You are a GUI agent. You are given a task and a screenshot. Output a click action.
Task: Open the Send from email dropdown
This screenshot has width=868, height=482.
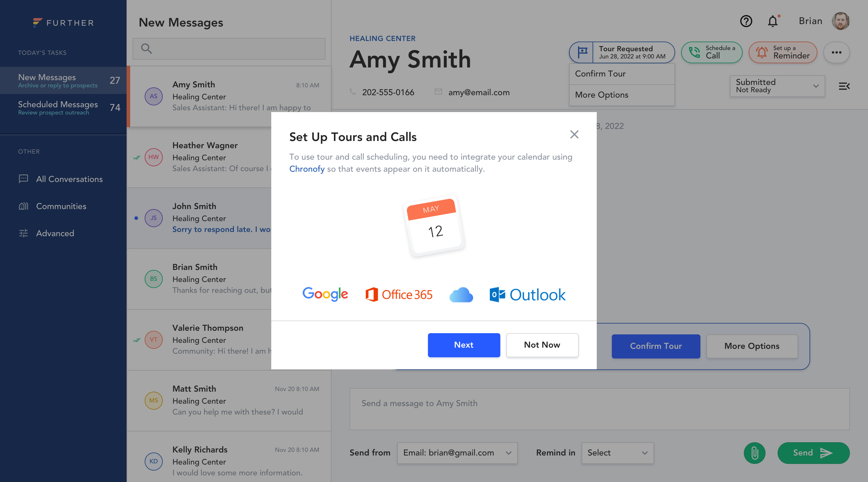457,453
